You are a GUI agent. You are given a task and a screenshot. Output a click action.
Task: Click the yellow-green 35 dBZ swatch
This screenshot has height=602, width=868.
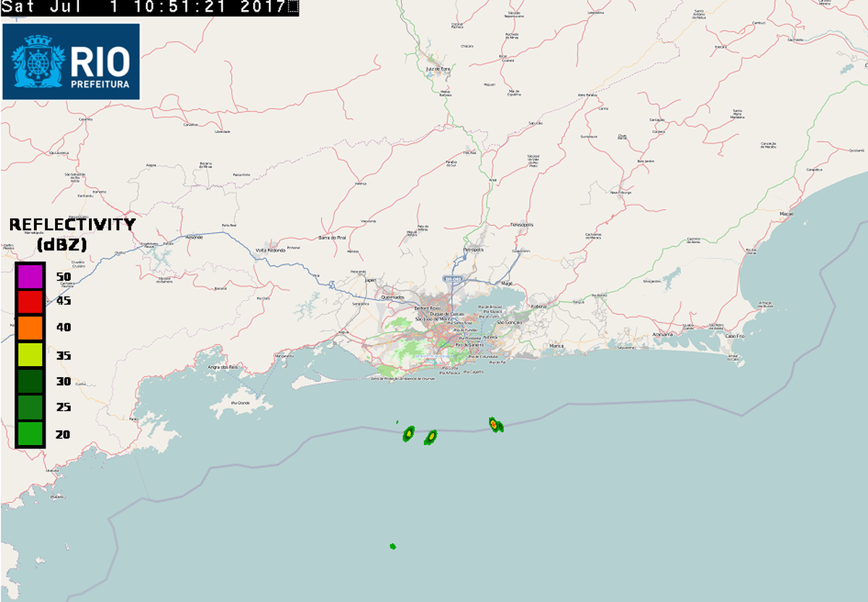coord(30,355)
